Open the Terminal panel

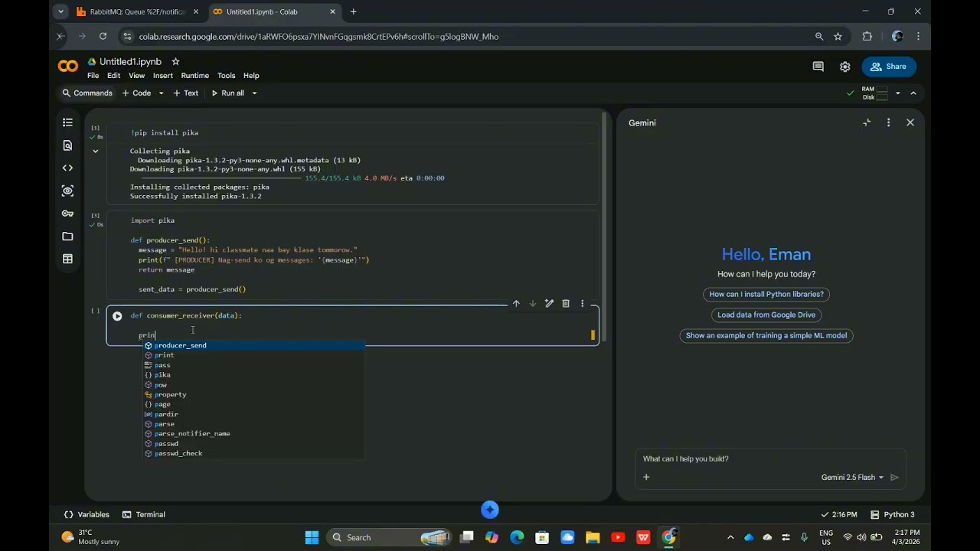[x=144, y=514]
